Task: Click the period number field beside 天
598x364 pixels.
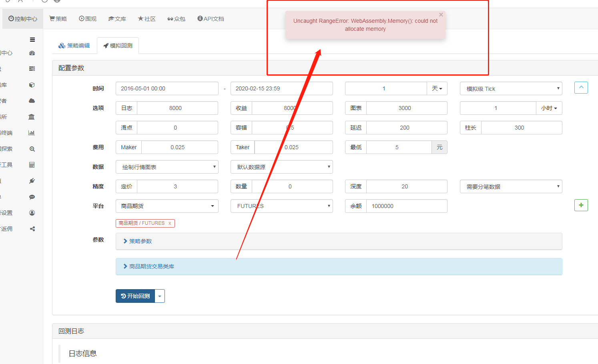Action: tap(386, 88)
